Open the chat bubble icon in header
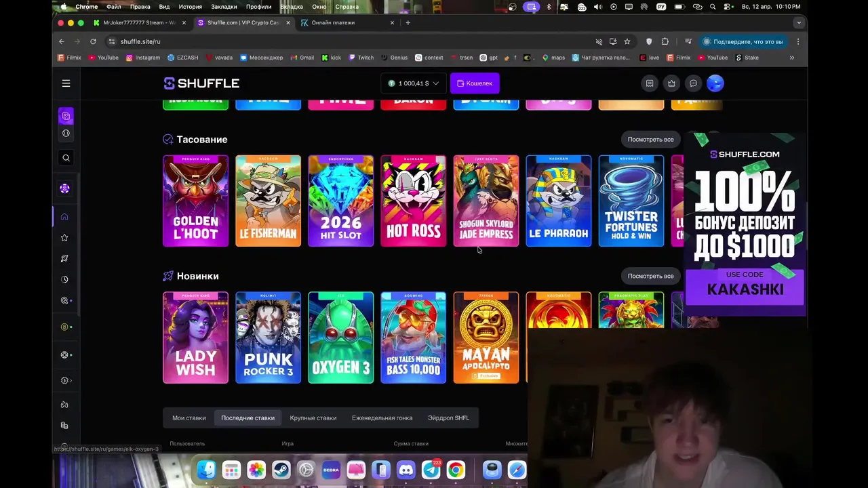Viewport: 868px width, 488px height. click(693, 83)
